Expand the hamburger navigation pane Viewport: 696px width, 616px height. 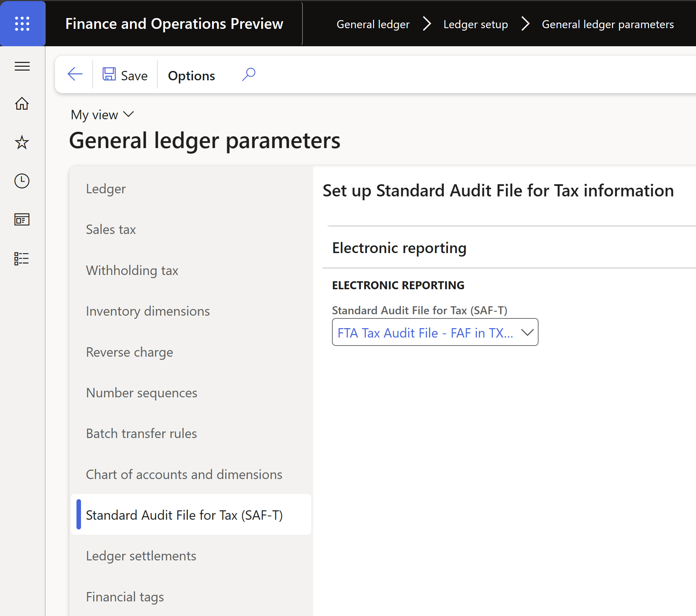[x=22, y=66]
